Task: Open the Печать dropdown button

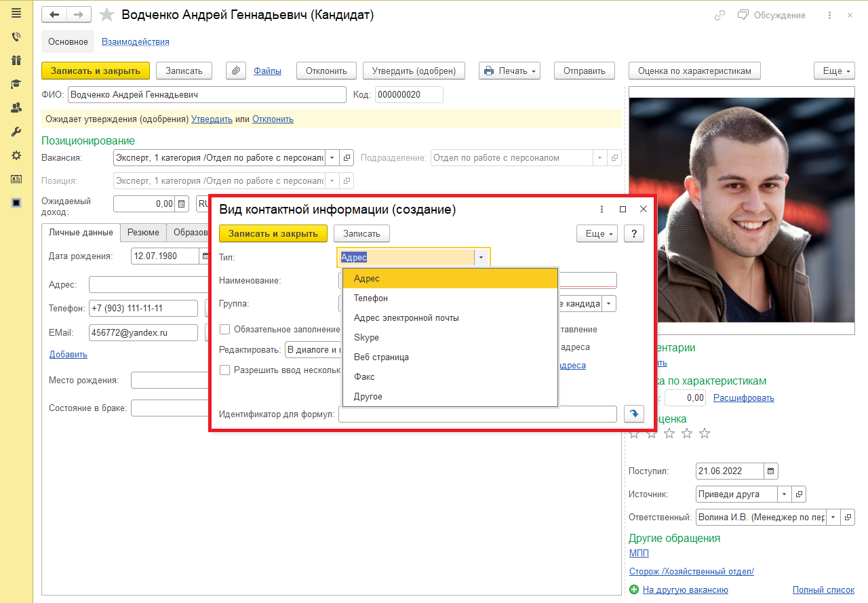Action: [x=509, y=71]
